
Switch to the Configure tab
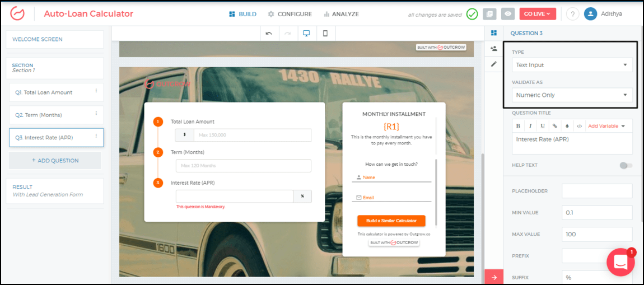[x=290, y=14]
